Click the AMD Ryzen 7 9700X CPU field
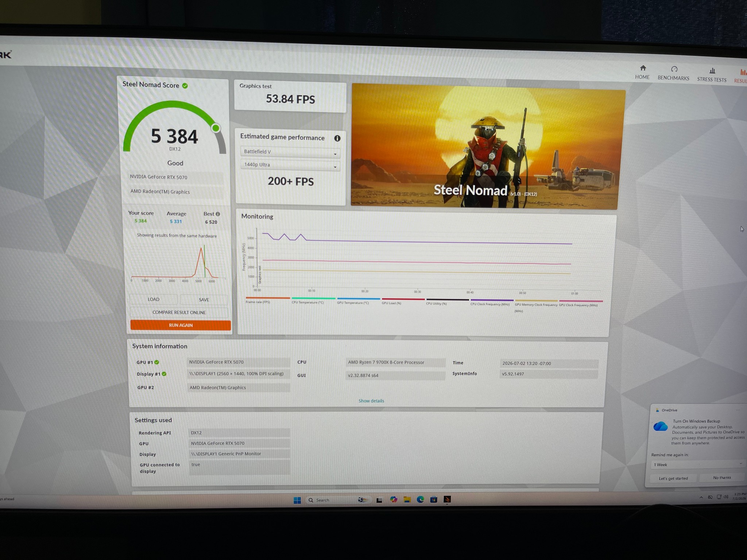The width and height of the screenshot is (747, 560). pos(396,362)
